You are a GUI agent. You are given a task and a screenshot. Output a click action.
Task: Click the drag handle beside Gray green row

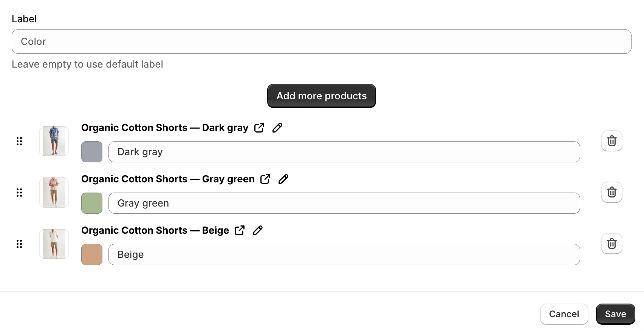pos(19,193)
